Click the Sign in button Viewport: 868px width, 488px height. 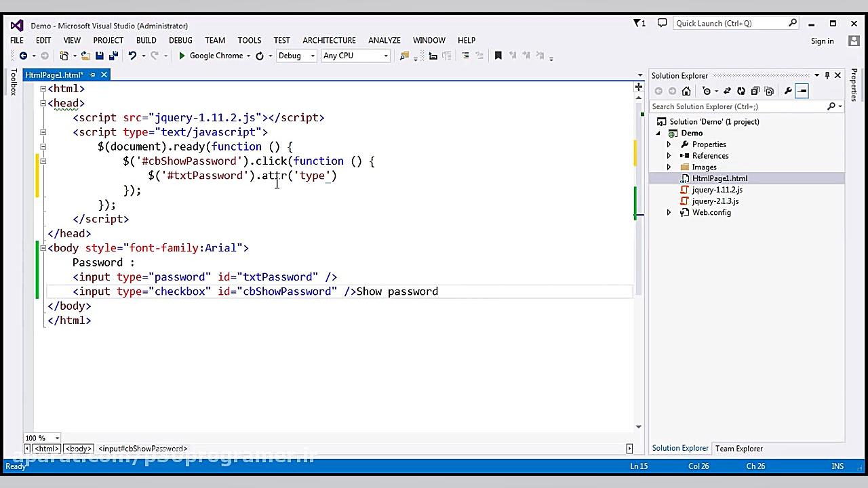coord(822,41)
